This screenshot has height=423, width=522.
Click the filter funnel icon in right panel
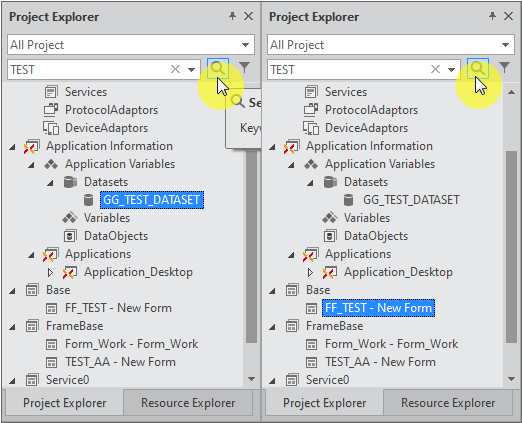point(504,68)
